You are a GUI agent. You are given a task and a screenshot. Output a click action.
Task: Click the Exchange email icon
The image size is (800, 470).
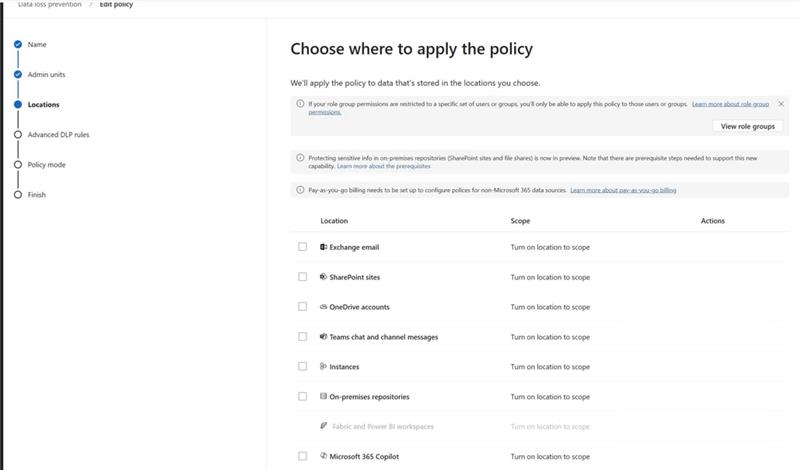point(323,247)
